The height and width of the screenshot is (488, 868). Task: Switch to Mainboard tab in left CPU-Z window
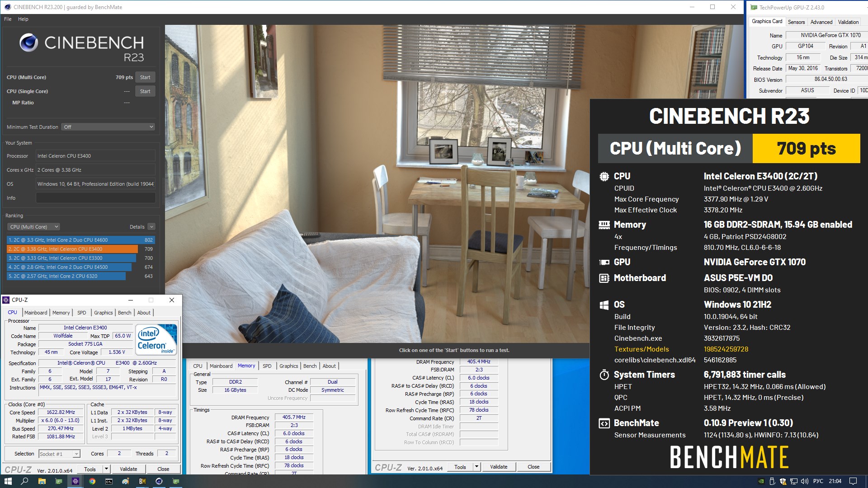(x=36, y=313)
